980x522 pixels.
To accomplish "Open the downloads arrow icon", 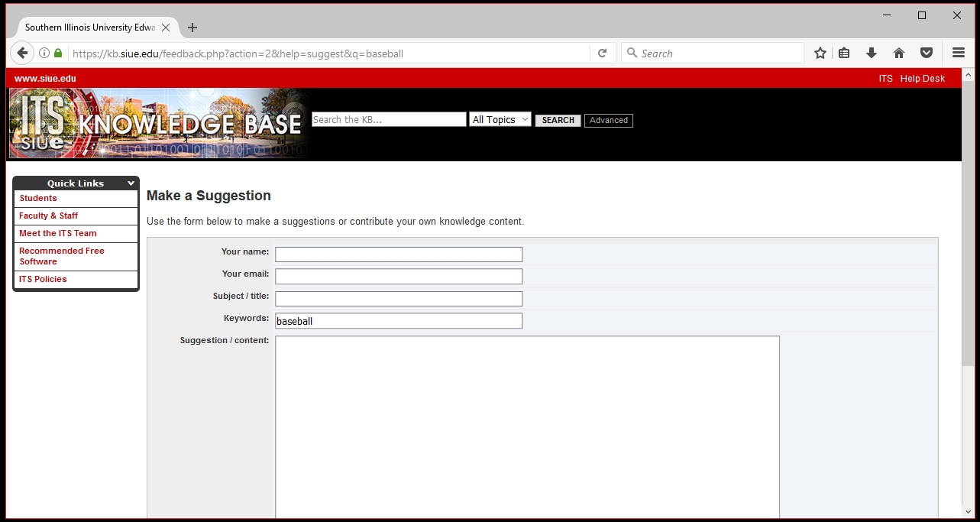I will (872, 53).
